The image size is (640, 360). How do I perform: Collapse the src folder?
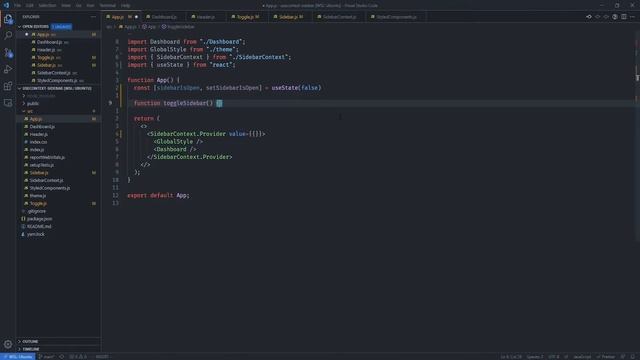click(x=24, y=111)
